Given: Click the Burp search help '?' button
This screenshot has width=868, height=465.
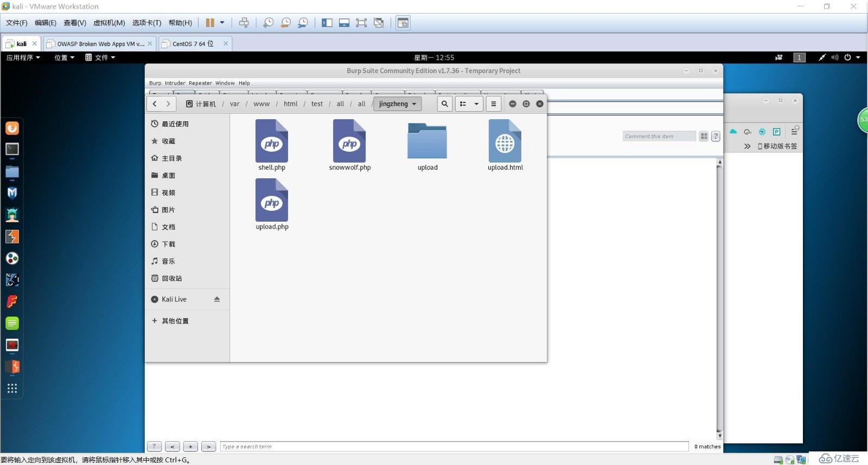Looking at the screenshot, I should point(154,447).
